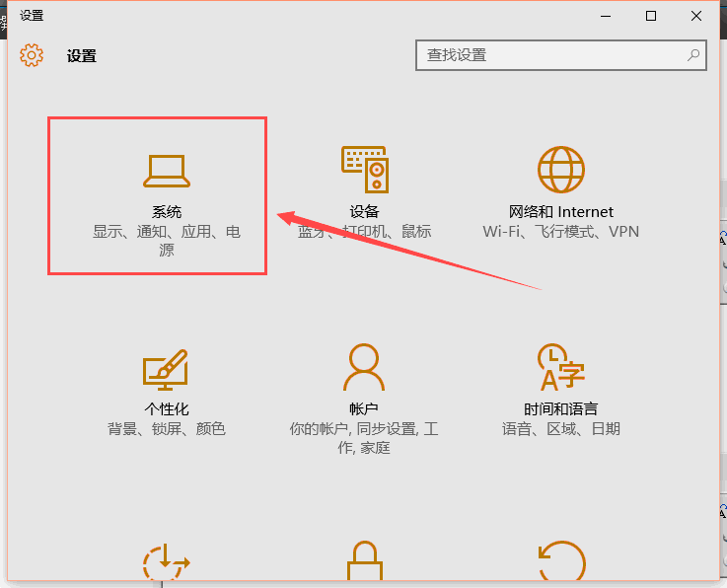Image resolution: width=727 pixels, height=588 pixels.
Task: Open Devices via keyboard and speaker icon
Action: click(x=364, y=169)
